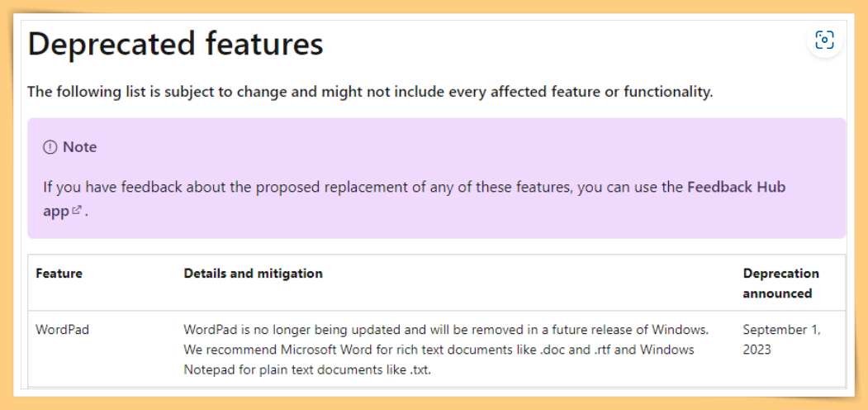Click the visual search icon in the corner
This screenshot has width=868, height=410.
(x=824, y=41)
